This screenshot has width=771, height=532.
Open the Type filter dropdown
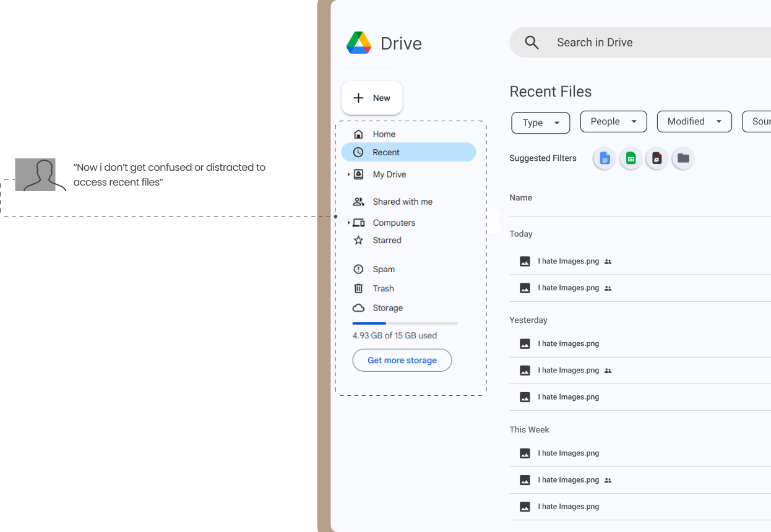coord(541,122)
